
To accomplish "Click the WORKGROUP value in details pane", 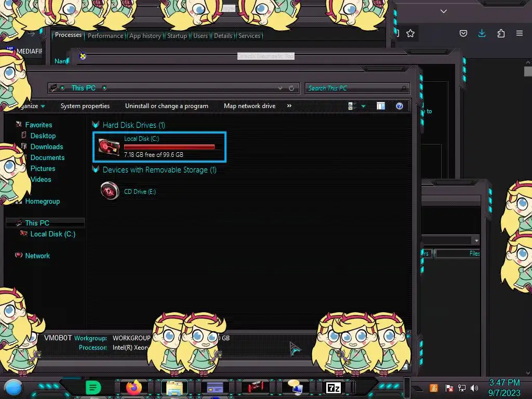I will (131, 338).
